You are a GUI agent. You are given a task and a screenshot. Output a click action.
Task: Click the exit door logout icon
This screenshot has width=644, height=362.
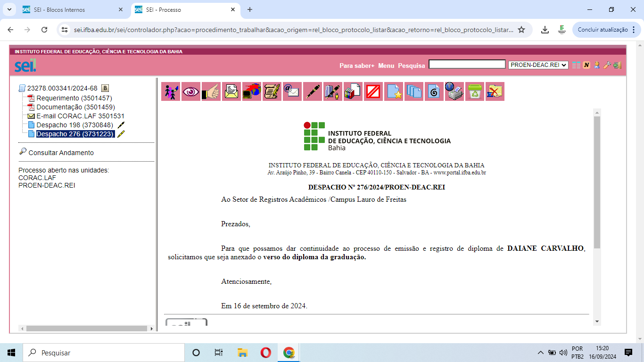tap(618, 65)
